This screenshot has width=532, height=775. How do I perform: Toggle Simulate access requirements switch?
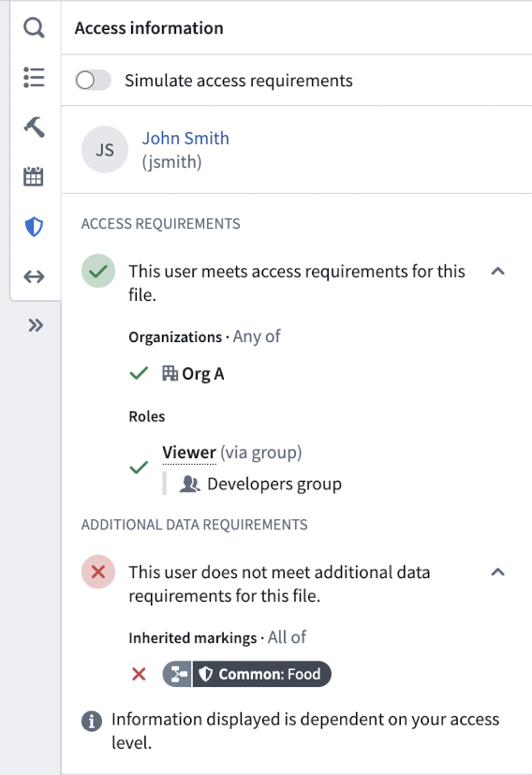[93, 80]
